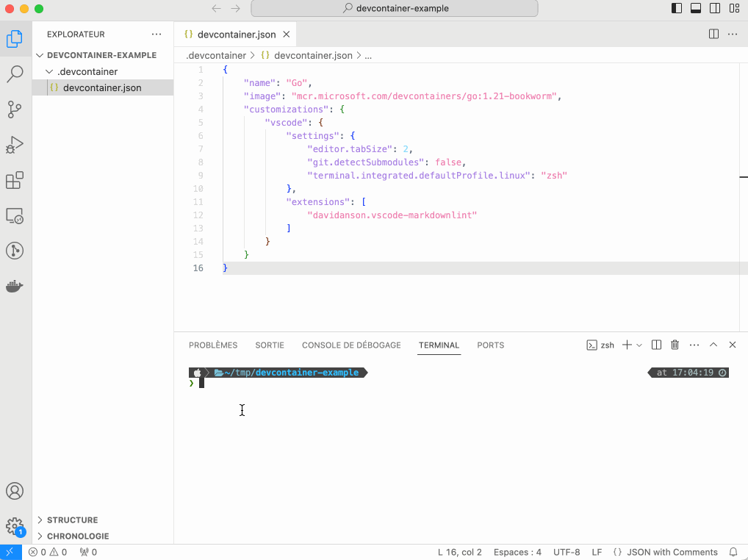
Task: Switch to the PROBLÈMES tab
Action: pyautogui.click(x=213, y=345)
